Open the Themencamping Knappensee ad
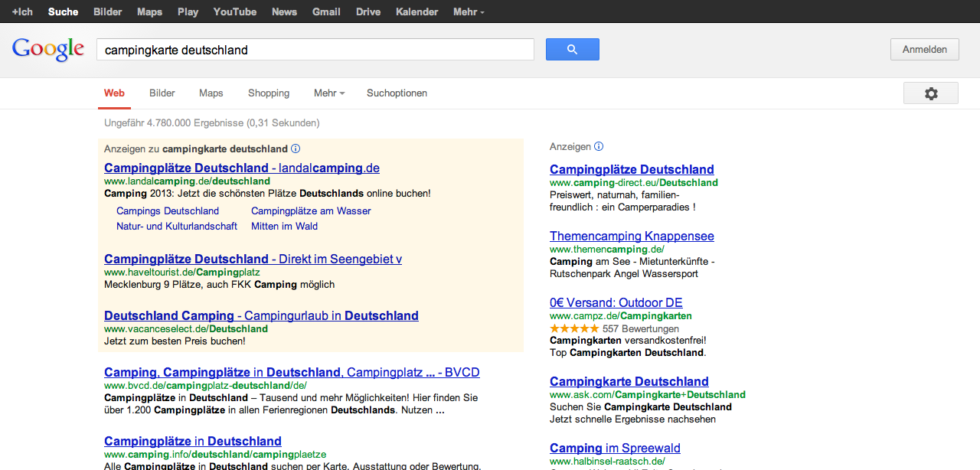This screenshot has width=980, height=470. [632, 237]
